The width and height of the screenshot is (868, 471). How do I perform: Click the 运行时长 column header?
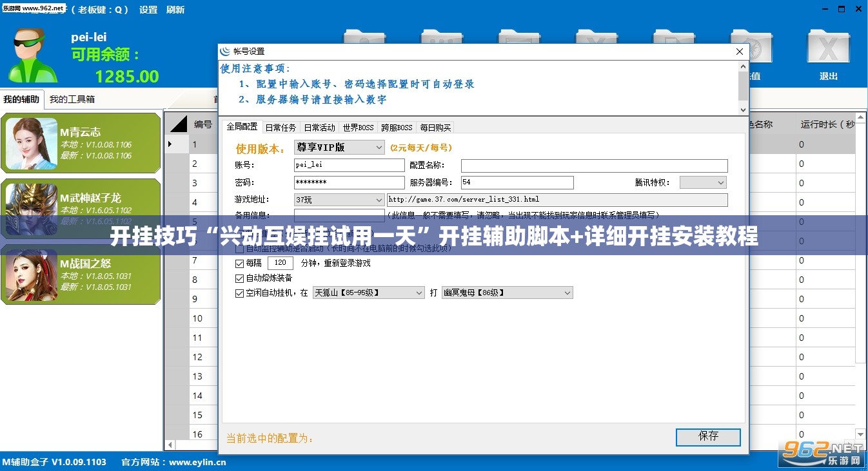pos(827,124)
